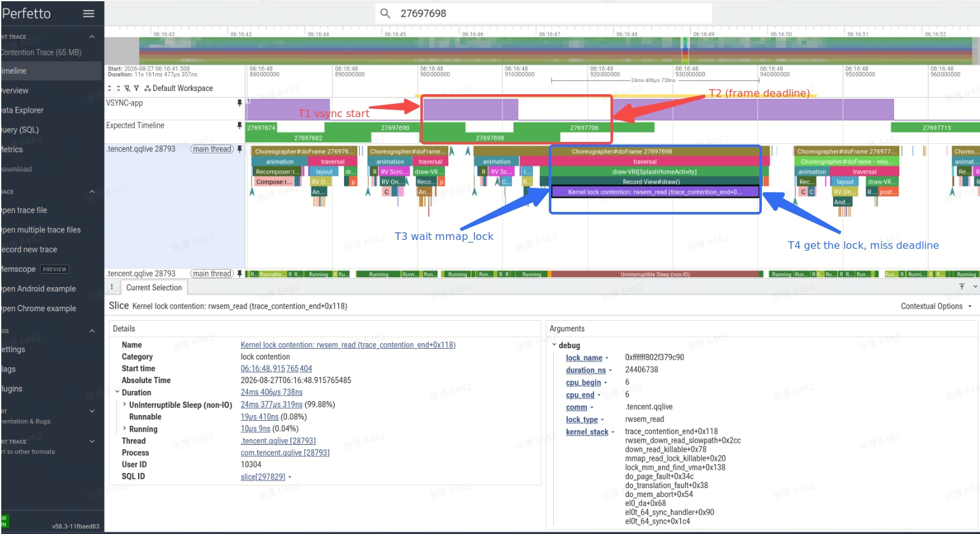Open the lock_name argument dropdown
This screenshot has width=980, height=534.
(607, 358)
